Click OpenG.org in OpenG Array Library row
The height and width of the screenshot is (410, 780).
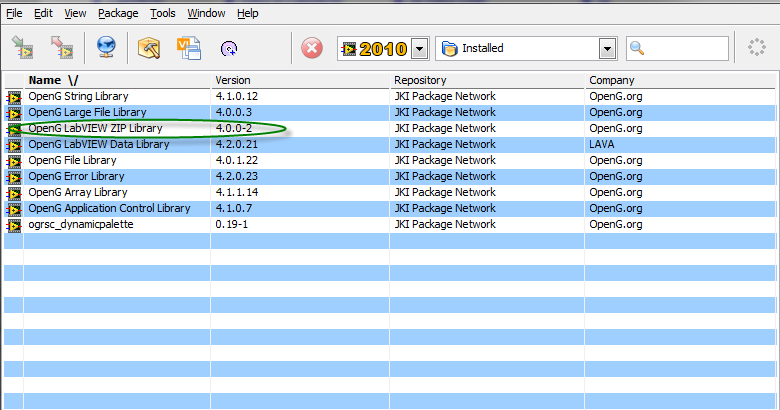pyautogui.click(x=616, y=192)
